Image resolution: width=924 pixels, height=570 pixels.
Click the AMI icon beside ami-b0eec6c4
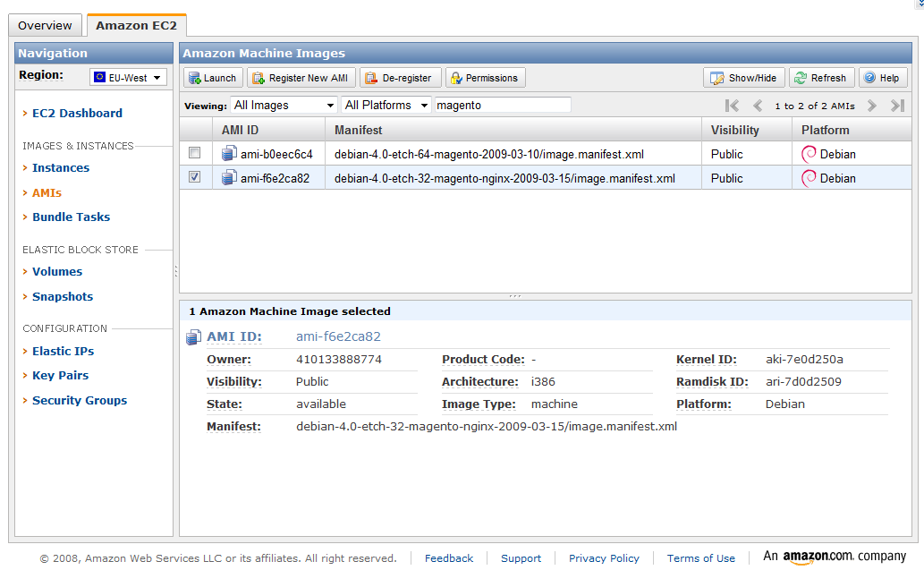[x=229, y=154]
